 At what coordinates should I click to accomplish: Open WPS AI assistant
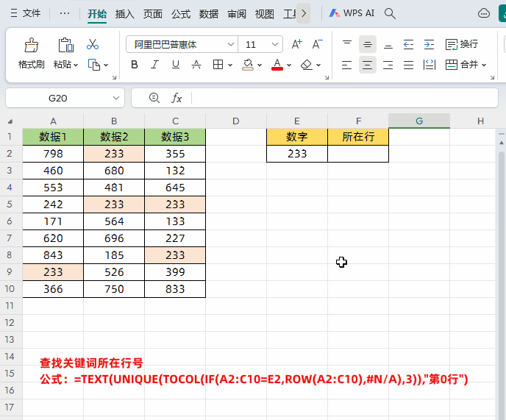point(352,13)
